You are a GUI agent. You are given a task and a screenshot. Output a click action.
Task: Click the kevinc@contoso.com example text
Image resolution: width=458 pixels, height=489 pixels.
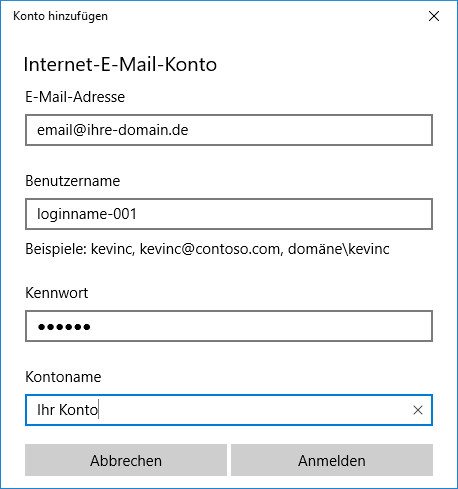(x=211, y=249)
